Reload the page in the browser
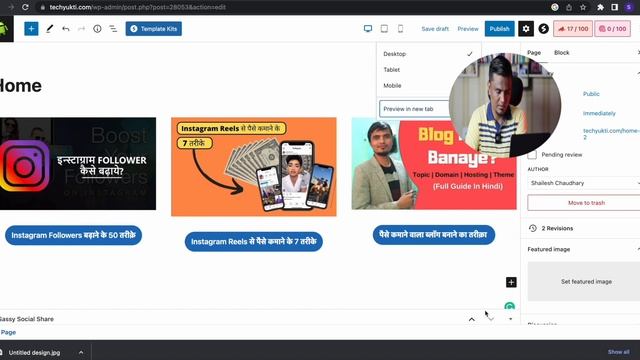 point(25,7)
